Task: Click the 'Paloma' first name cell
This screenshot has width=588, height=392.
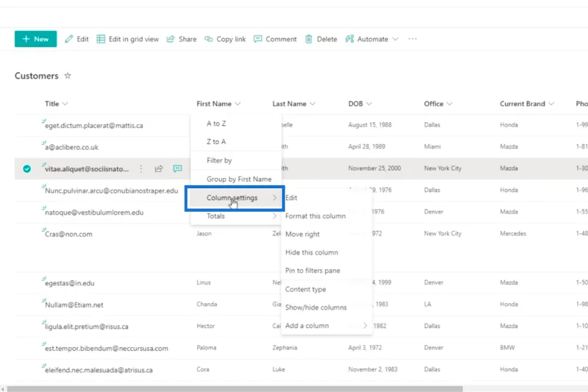Action: [x=207, y=348]
